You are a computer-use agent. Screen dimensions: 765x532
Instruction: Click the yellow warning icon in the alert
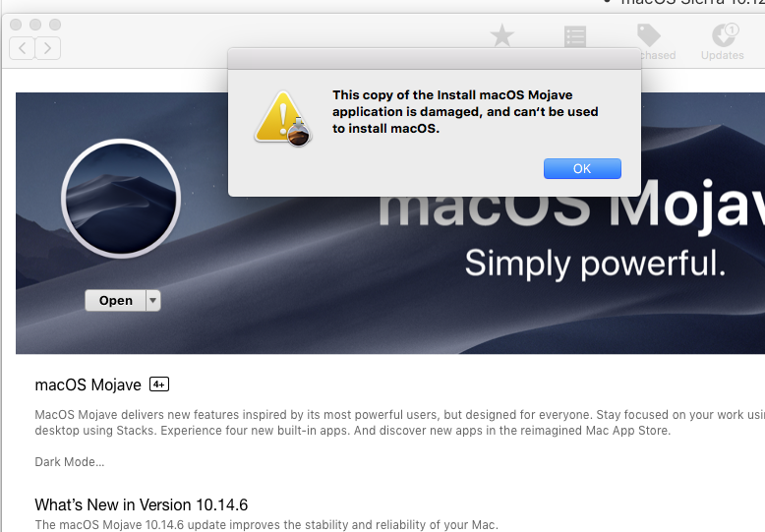point(283,118)
